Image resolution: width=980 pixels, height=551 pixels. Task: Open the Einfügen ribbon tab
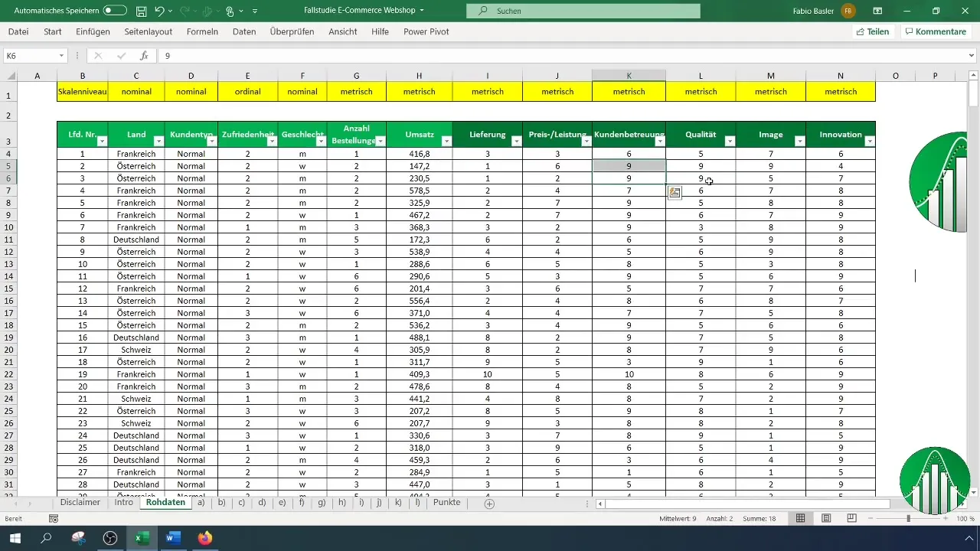[x=93, y=31]
